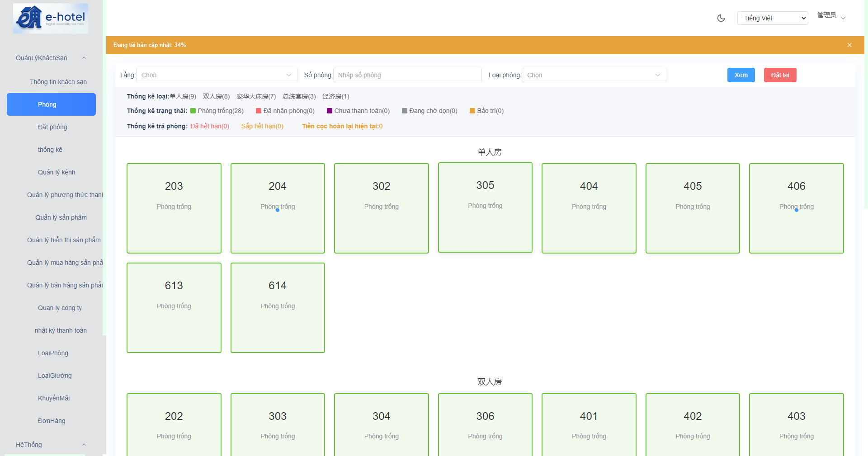Open the Tầng floor dropdown
The width and height of the screenshot is (868, 456).
[x=217, y=75]
